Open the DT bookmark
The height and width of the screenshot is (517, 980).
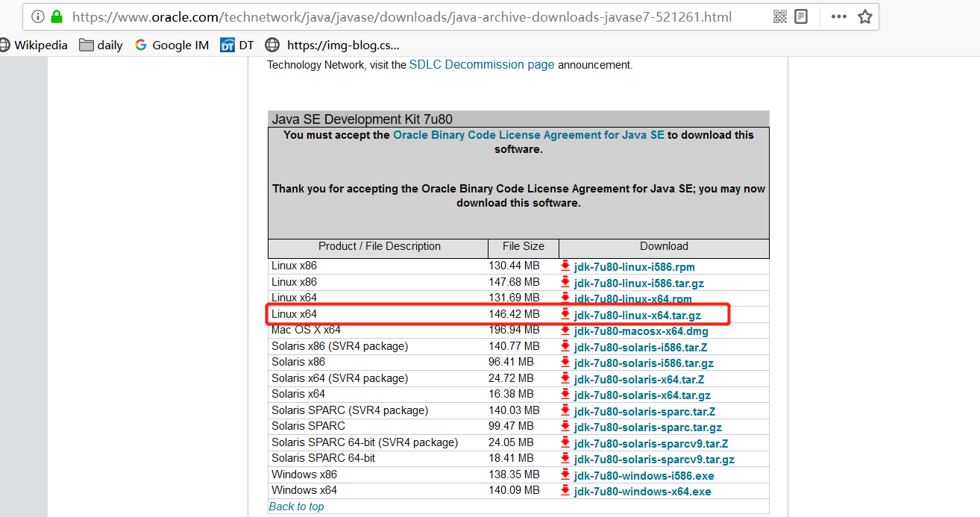click(x=237, y=45)
